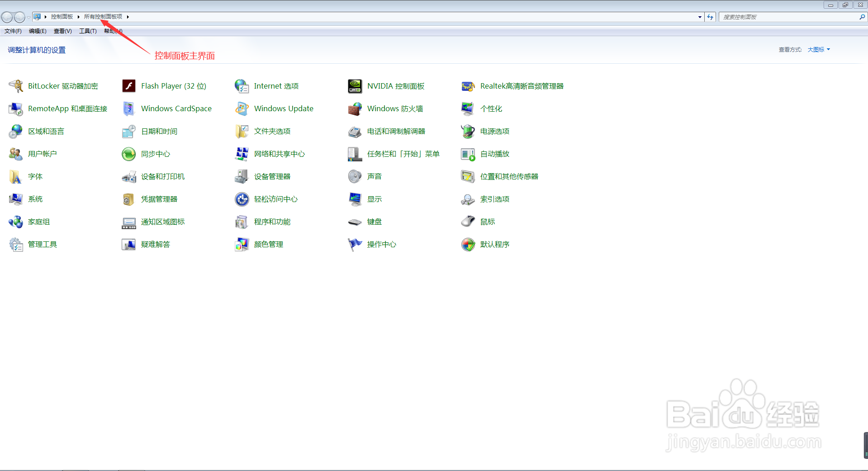Expand the 大图标 view mode dropdown

(x=819, y=50)
